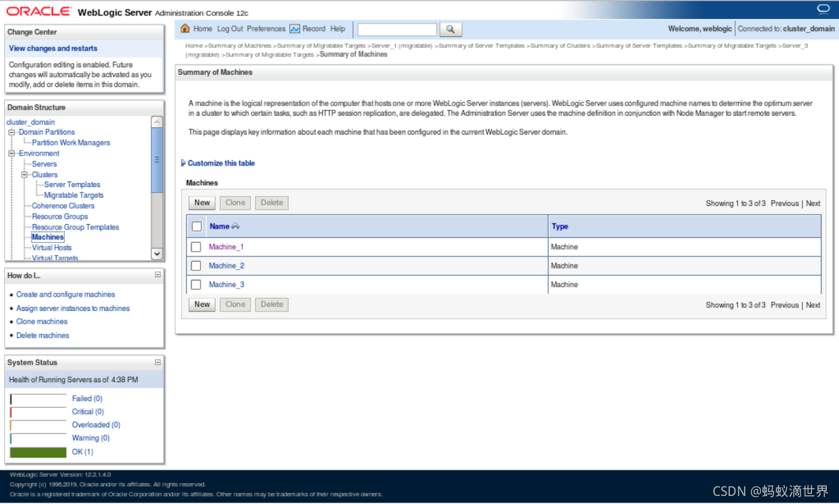This screenshot has height=504, width=839.
Task: Collapse the Clusters tree node
Action: 24,175
